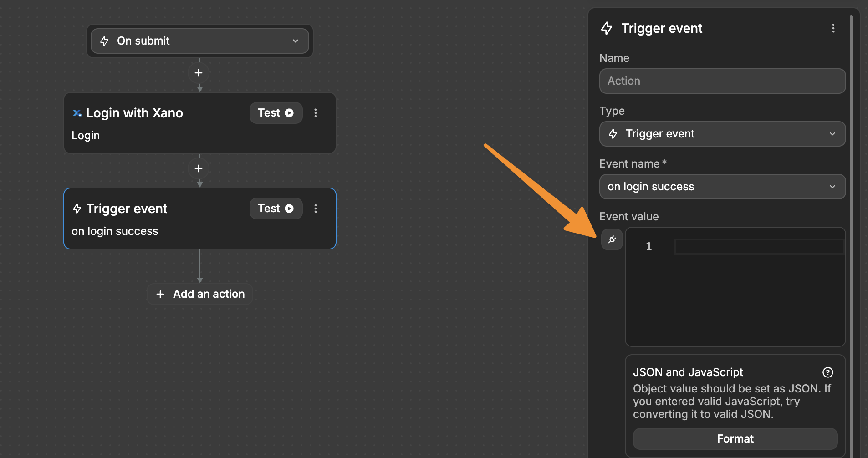This screenshot has height=458, width=868.
Task: Click the plus icon between Login with Xano and Trigger event
Action: click(199, 168)
